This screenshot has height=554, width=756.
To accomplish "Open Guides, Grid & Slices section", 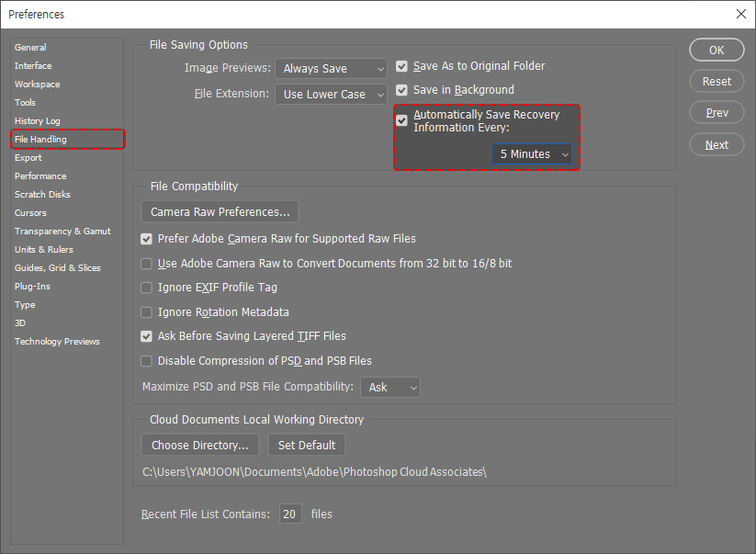I will (57, 267).
